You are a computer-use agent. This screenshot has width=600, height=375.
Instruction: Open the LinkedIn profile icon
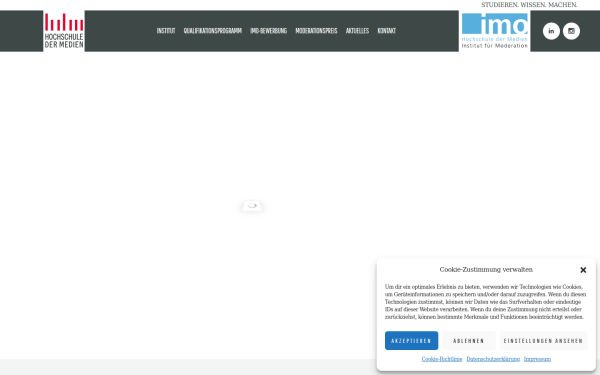tap(551, 31)
